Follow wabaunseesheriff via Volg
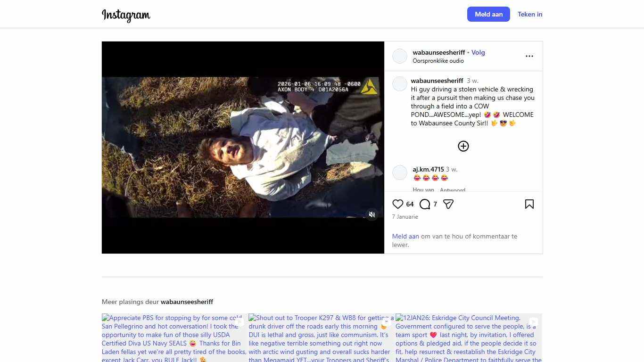Image resolution: width=644 pixels, height=362 pixels. click(x=478, y=52)
